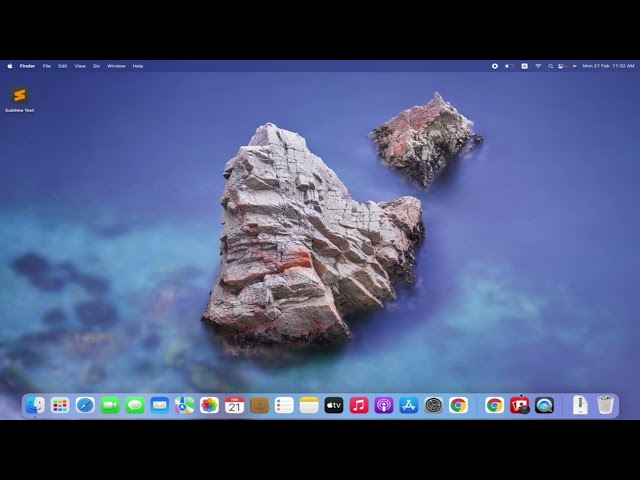This screenshot has width=640, height=480.
Task: Open the Messages app in Dock
Action: pyautogui.click(x=135, y=405)
